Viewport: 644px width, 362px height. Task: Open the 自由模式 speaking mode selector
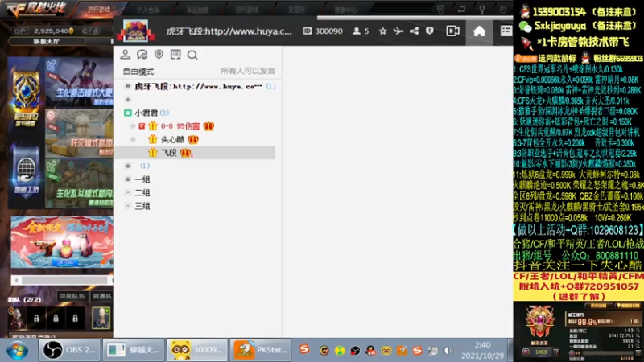(x=138, y=72)
